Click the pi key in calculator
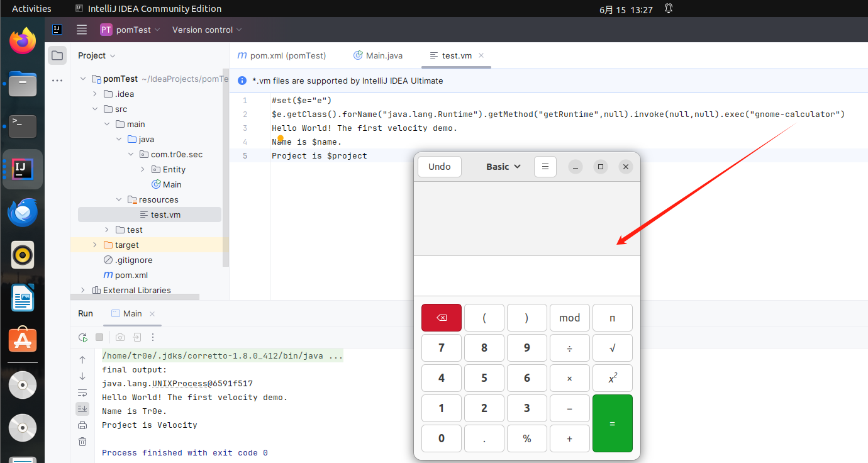Viewport: 868px width, 463px height. [x=613, y=318]
